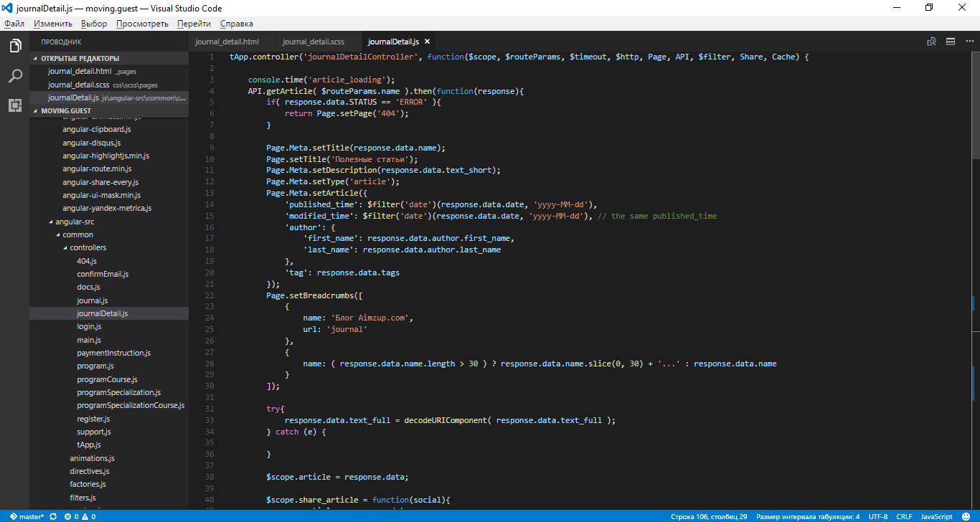Close the journalDetail.js tab
The height and width of the screenshot is (522, 980).
coord(427,42)
